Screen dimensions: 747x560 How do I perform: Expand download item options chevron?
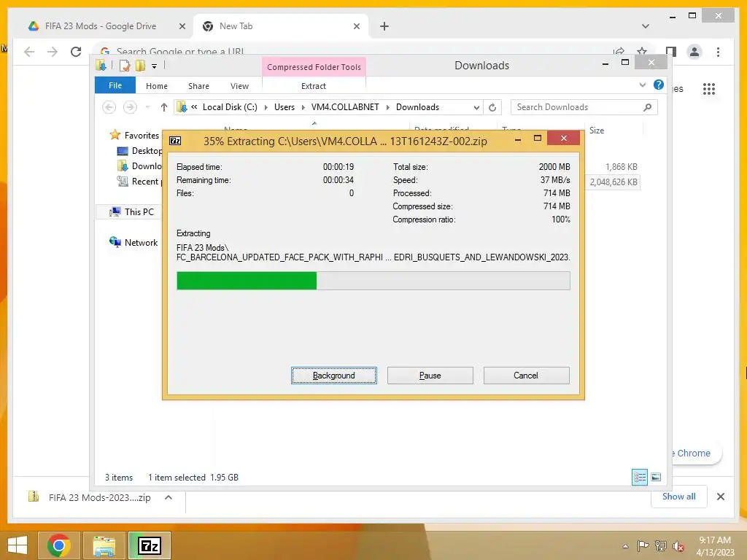click(169, 497)
